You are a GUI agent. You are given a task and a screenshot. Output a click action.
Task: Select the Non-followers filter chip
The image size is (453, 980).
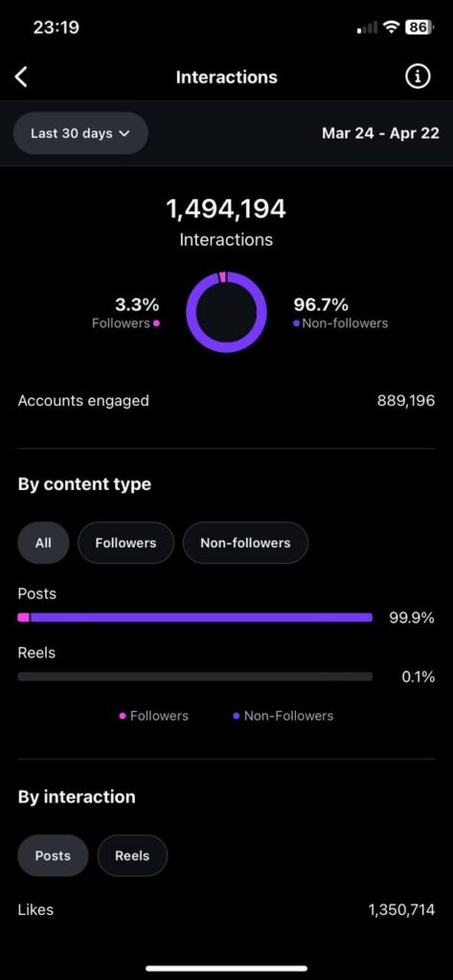pyautogui.click(x=245, y=543)
